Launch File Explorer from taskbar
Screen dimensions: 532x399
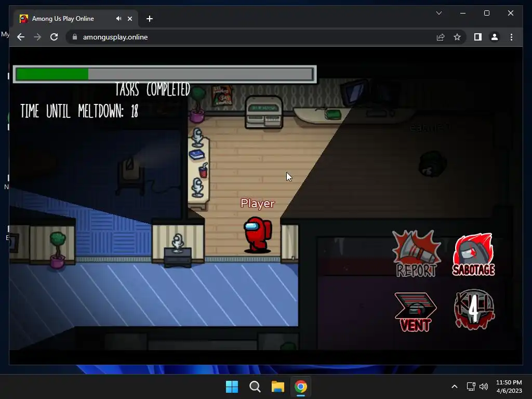278,387
